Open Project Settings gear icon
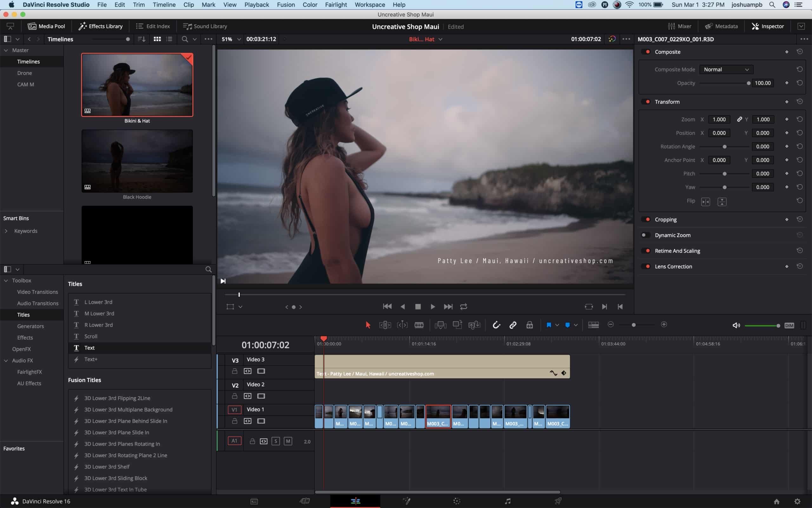 [798, 501]
